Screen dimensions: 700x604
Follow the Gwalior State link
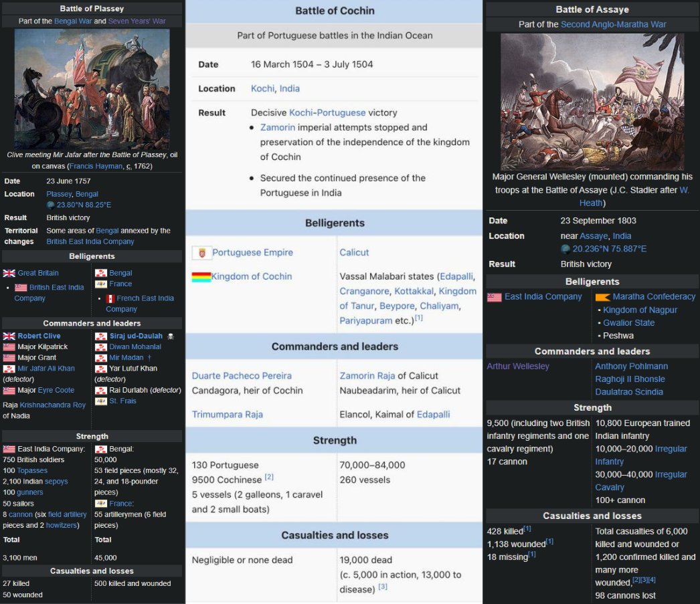point(628,323)
